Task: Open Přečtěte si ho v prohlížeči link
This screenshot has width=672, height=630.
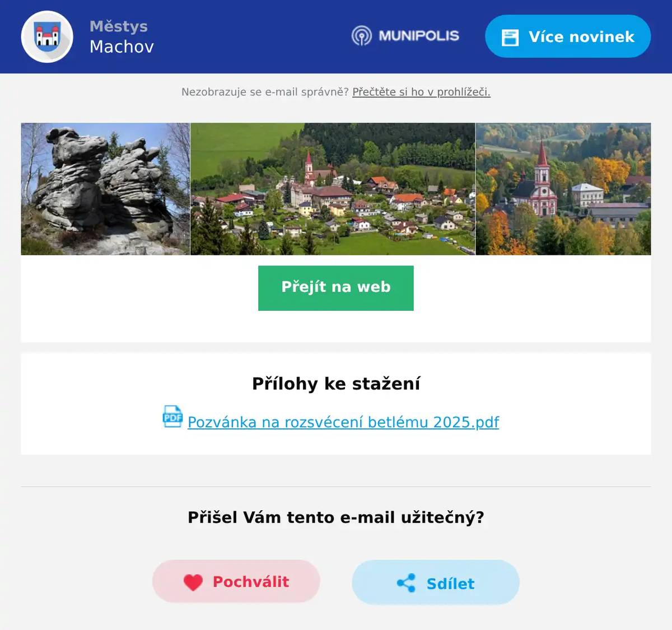Action: point(421,92)
